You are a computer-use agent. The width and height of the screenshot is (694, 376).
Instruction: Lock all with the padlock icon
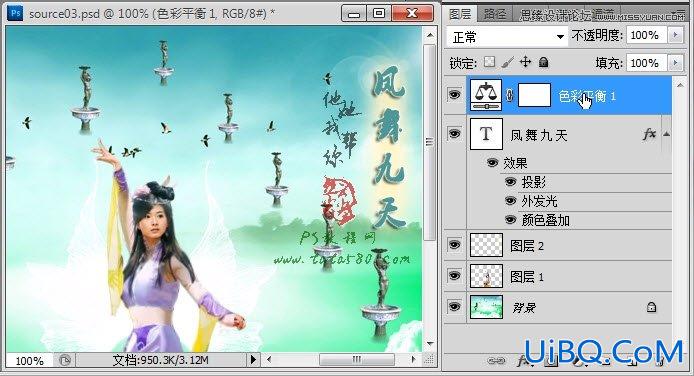544,62
